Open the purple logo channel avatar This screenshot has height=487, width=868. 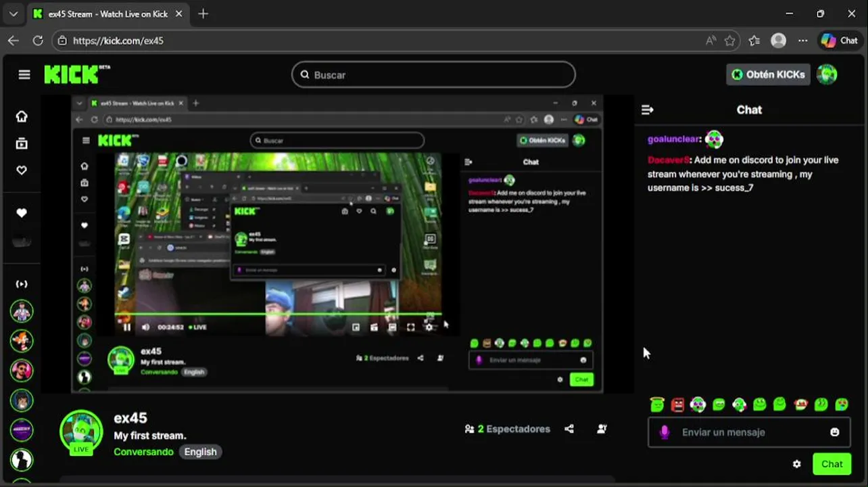(22, 430)
